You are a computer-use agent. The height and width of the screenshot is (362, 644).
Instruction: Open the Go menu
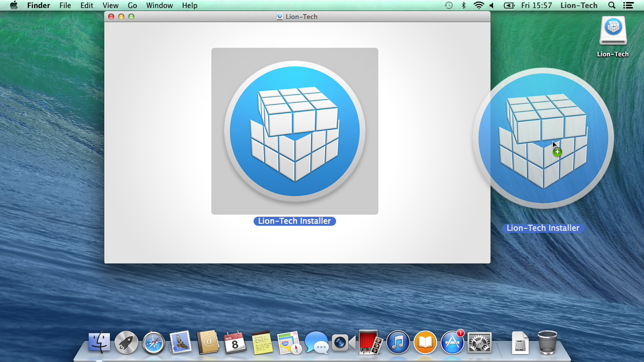[132, 6]
